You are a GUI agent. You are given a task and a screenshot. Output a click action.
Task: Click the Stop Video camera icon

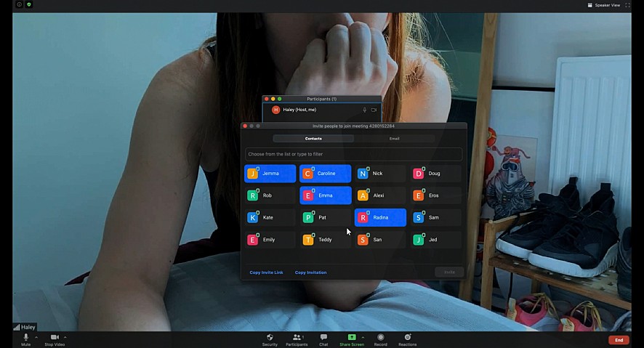point(55,338)
